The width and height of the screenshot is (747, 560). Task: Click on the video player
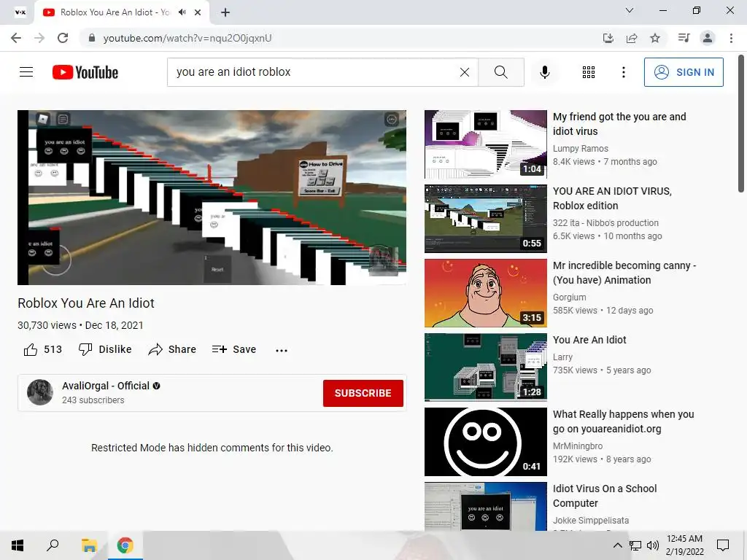pyautogui.click(x=212, y=198)
